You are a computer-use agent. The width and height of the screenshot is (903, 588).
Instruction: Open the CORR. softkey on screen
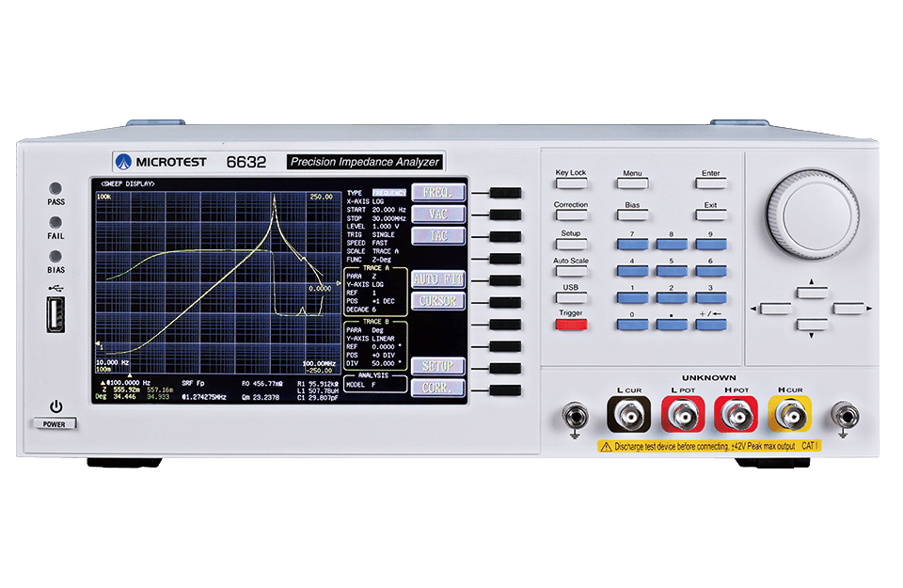click(438, 389)
